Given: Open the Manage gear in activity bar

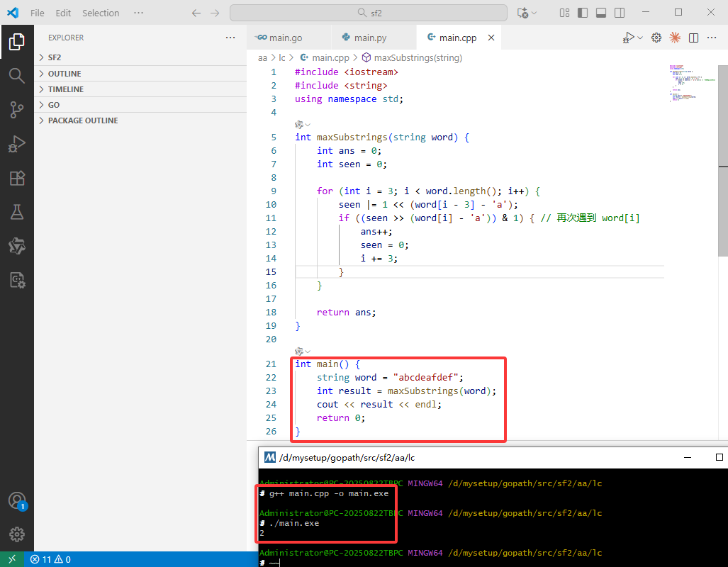Looking at the screenshot, I should [x=17, y=534].
